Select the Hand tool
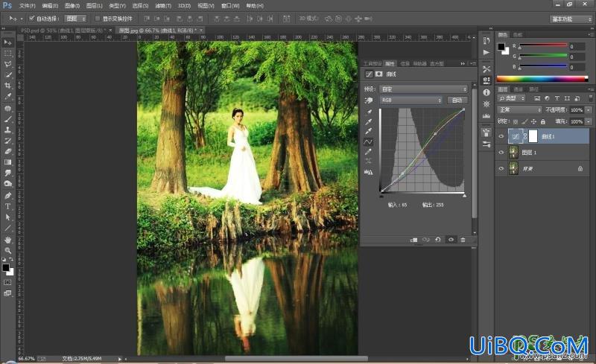The height and width of the screenshot is (364, 596). (7, 240)
